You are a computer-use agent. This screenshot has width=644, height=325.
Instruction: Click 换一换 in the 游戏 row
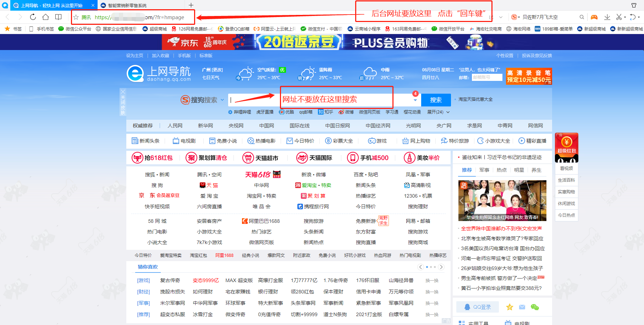(x=432, y=280)
